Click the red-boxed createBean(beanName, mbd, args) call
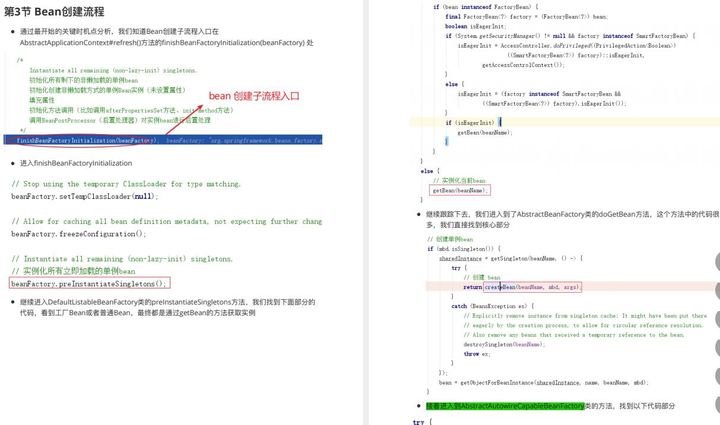The image size is (720, 425). (533, 287)
